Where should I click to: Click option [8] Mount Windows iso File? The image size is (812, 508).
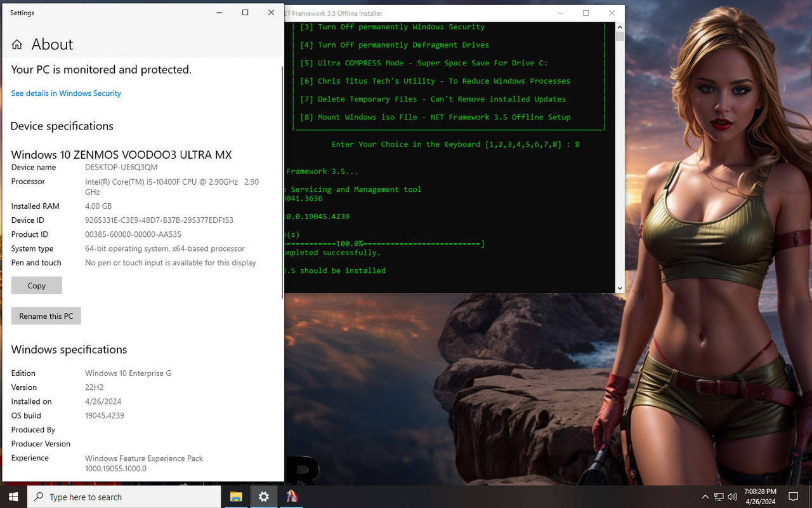coord(435,117)
